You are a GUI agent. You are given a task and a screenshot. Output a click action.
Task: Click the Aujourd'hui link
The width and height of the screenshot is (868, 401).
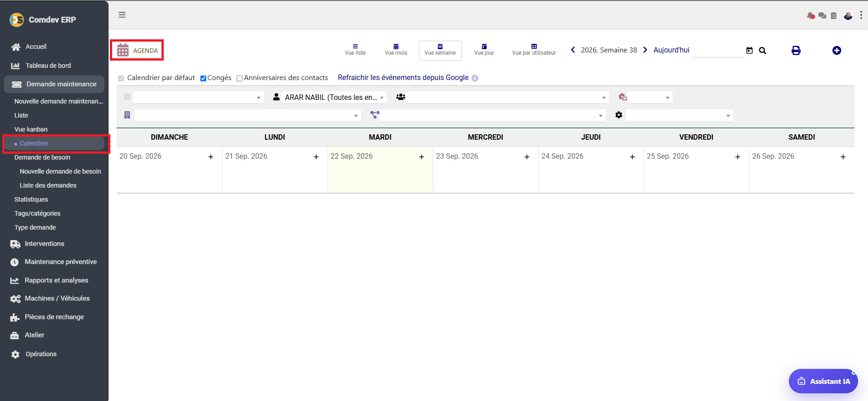click(x=671, y=50)
